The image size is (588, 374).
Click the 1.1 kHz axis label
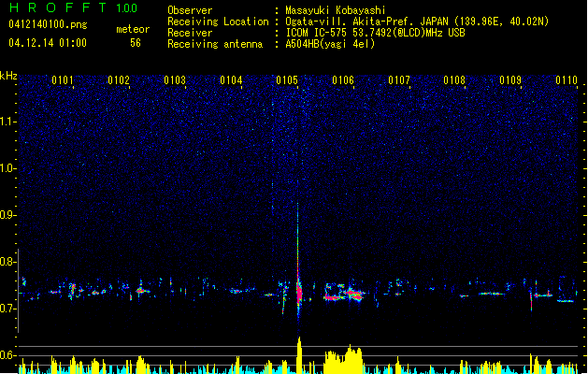pyautogui.click(x=8, y=122)
